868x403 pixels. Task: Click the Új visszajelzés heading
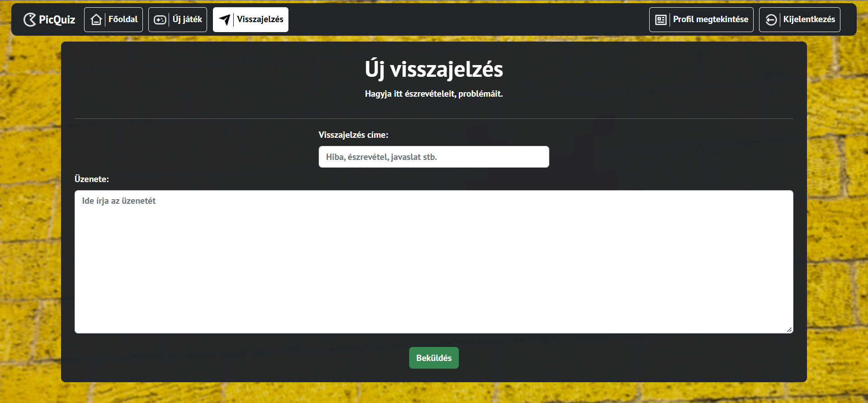(434, 70)
